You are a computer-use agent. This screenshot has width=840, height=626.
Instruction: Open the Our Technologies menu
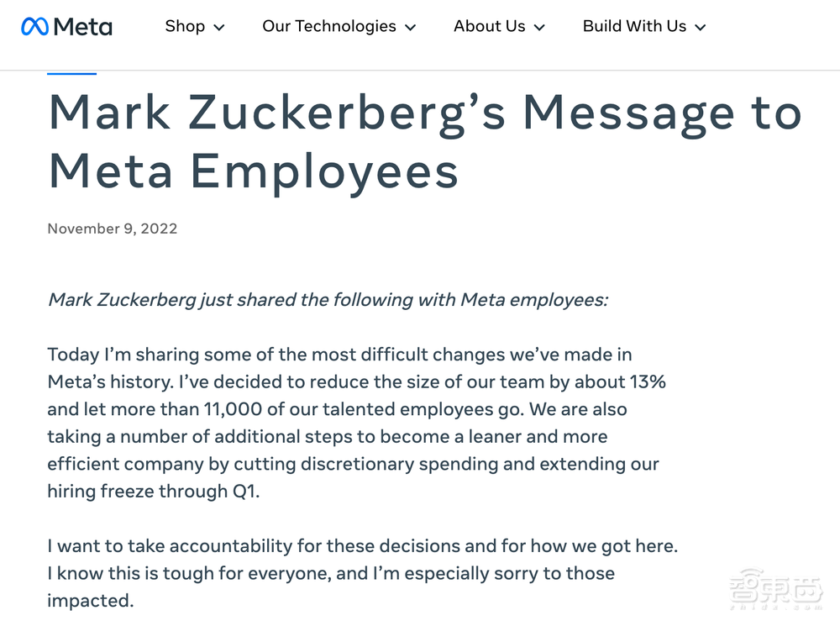tap(328, 26)
